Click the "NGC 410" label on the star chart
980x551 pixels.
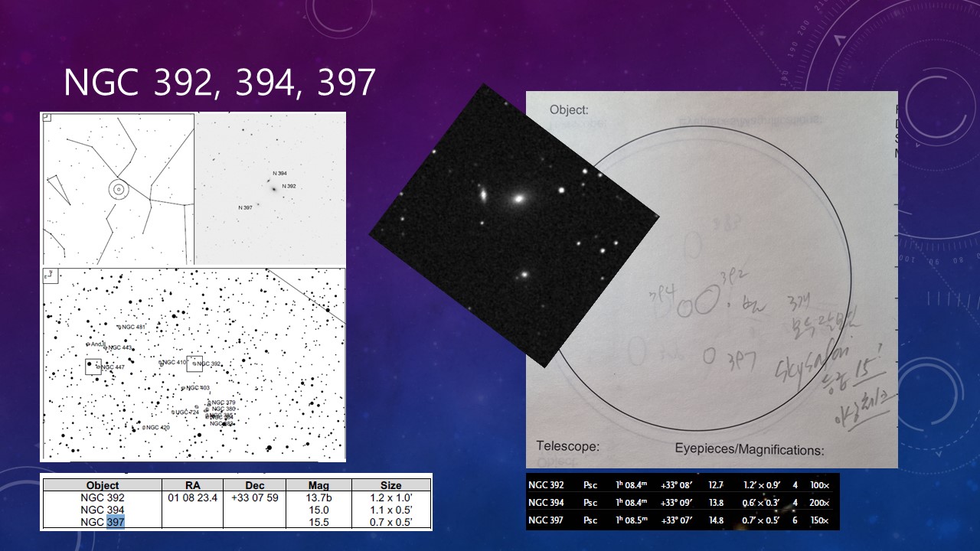click(175, 362)
